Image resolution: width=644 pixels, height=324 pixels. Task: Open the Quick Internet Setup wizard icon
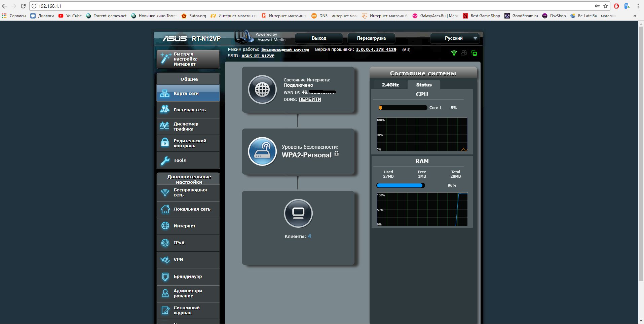click(x=165, y=58)
